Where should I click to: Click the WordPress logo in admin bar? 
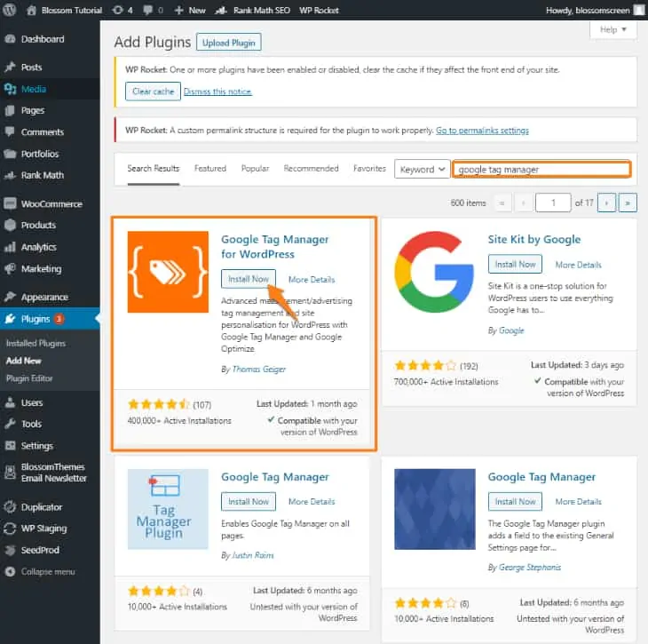9,10
